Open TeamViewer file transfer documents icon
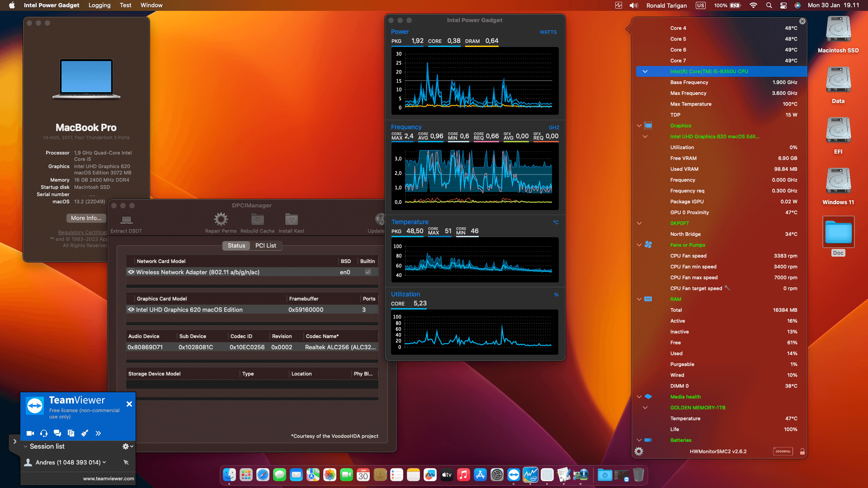Viewport: 868px width, 488px height. pos(71,433)
